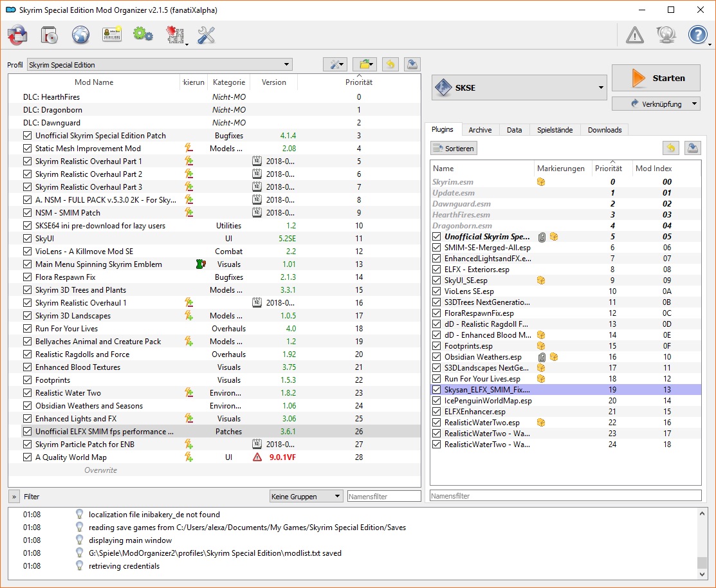Click paperclip icon on Obsidian Weathers.esp
716x588 pixels.
click(x=542, y=357)
